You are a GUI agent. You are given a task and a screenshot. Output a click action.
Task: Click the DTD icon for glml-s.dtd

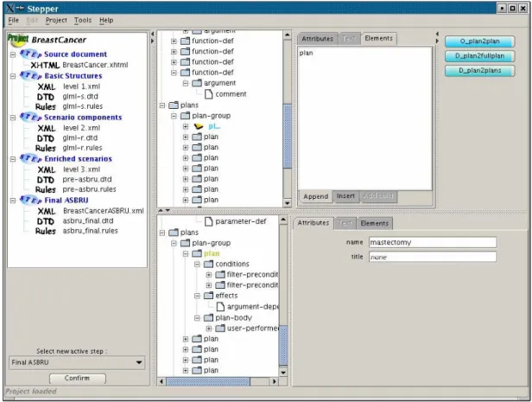click(46, 97)
